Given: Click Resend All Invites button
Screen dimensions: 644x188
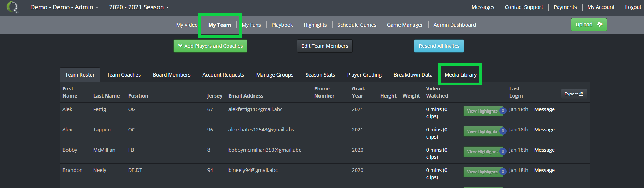Looking at the screenshot, I should point(439,46).
